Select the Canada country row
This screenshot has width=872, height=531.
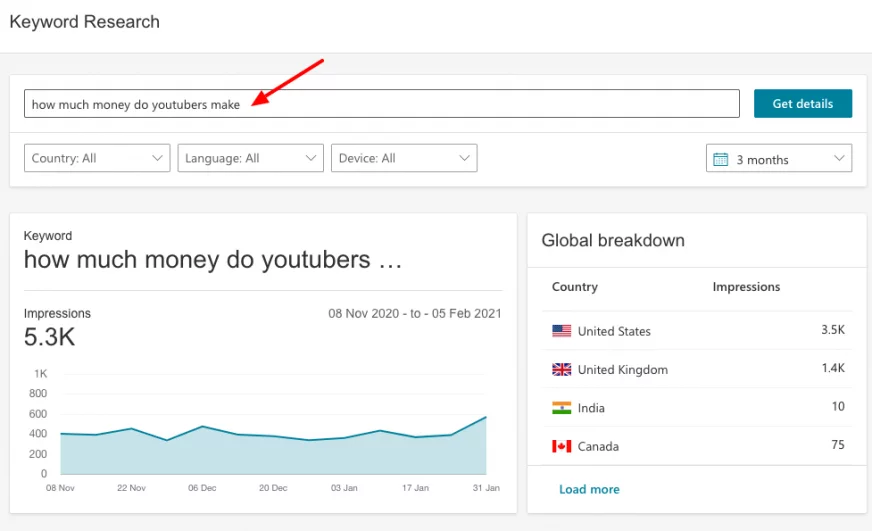697,446
